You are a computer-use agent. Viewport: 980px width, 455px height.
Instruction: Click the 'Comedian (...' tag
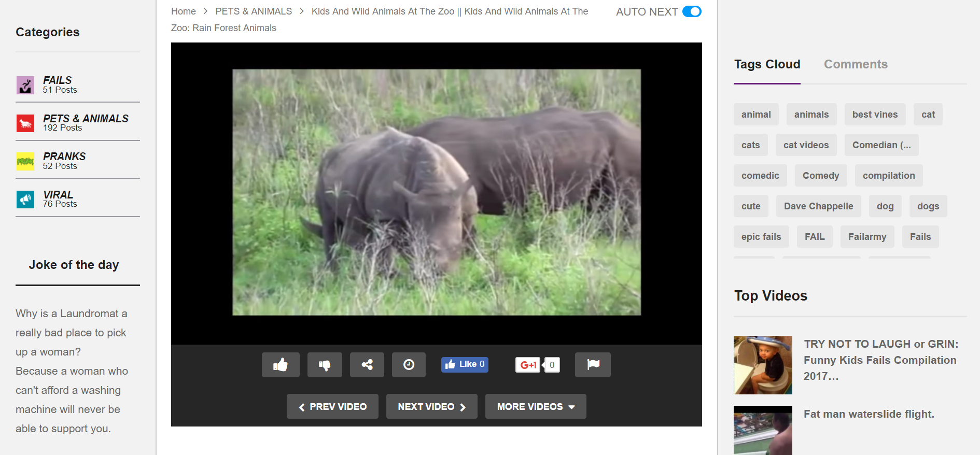click(x=881, y=145)
